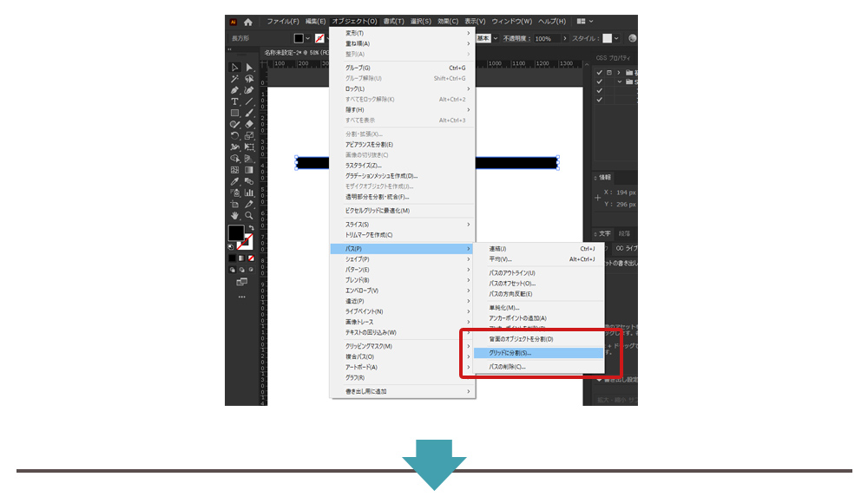Toggle the first layer visibility checkmark
The image size is (868, 503).
pos(598,72)
